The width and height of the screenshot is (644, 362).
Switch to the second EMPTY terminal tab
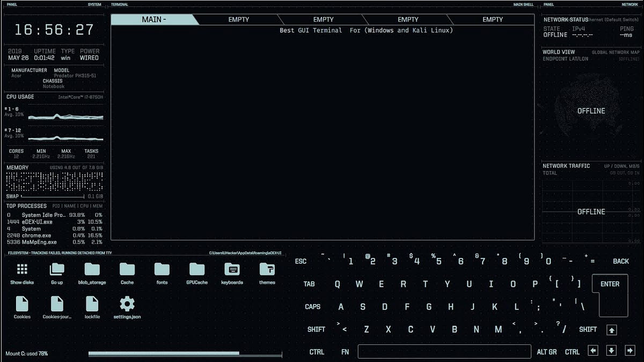[x=324, y=19]
